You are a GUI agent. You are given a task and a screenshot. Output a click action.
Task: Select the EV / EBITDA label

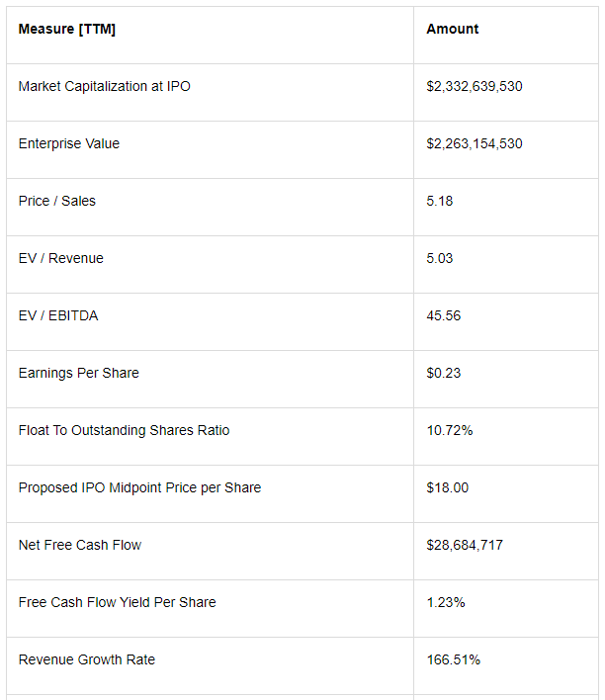click(58, 315)
